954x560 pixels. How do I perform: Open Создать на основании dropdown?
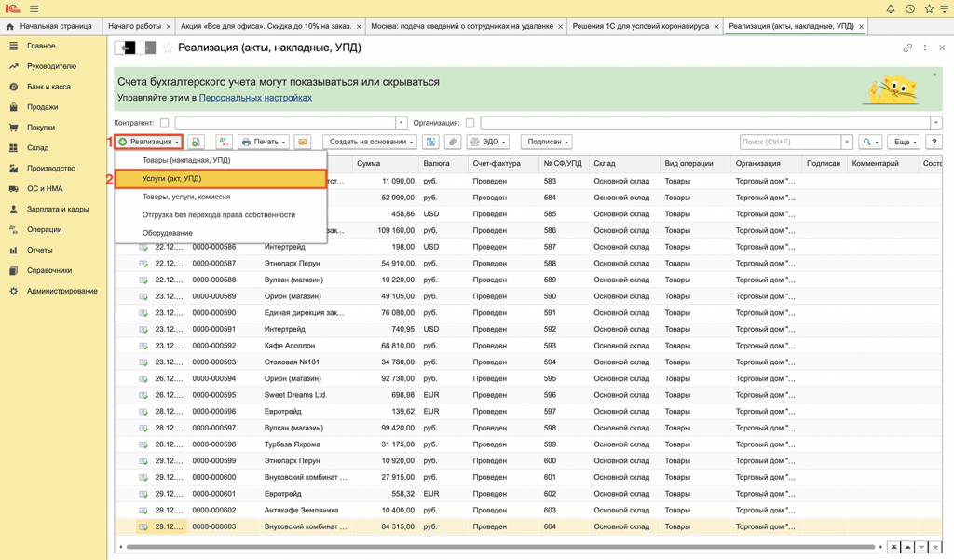click(x=371, y=142)
